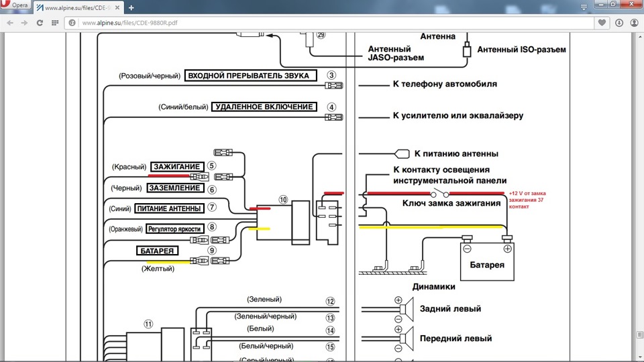Click the text К усилителю или эквалайзеру
Screen dimensions: 644x362
pos(458,116)
